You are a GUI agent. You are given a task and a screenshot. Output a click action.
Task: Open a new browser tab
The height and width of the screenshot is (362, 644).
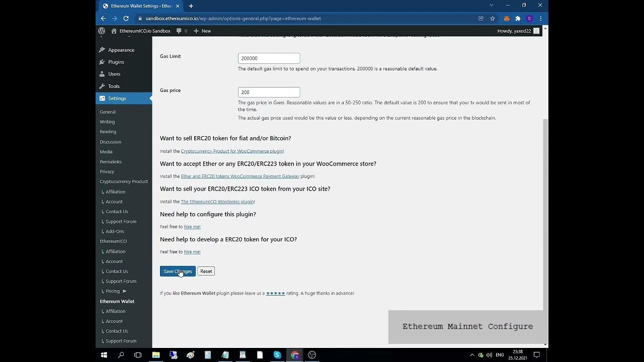pos(191,6)
